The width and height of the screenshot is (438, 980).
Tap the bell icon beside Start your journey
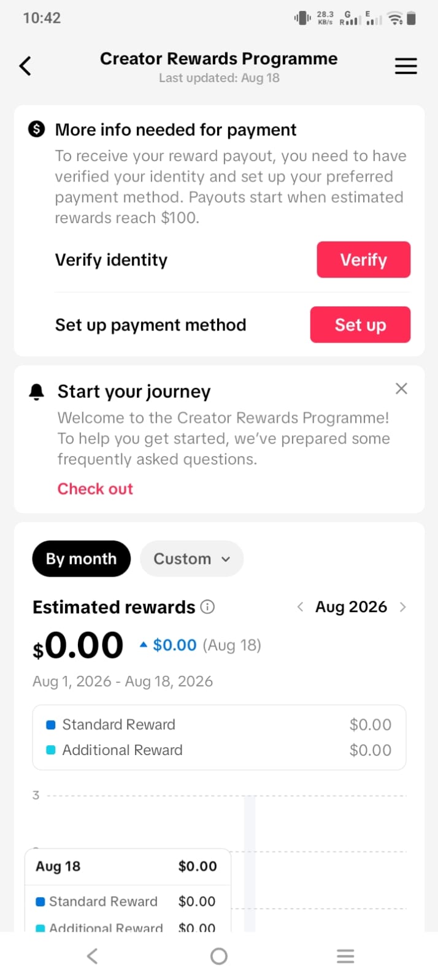tap(37, 391)
